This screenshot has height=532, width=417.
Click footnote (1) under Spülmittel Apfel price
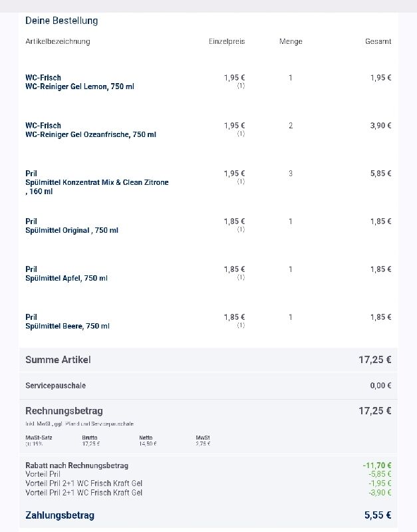pyautogui.click(x=241, y=277)
